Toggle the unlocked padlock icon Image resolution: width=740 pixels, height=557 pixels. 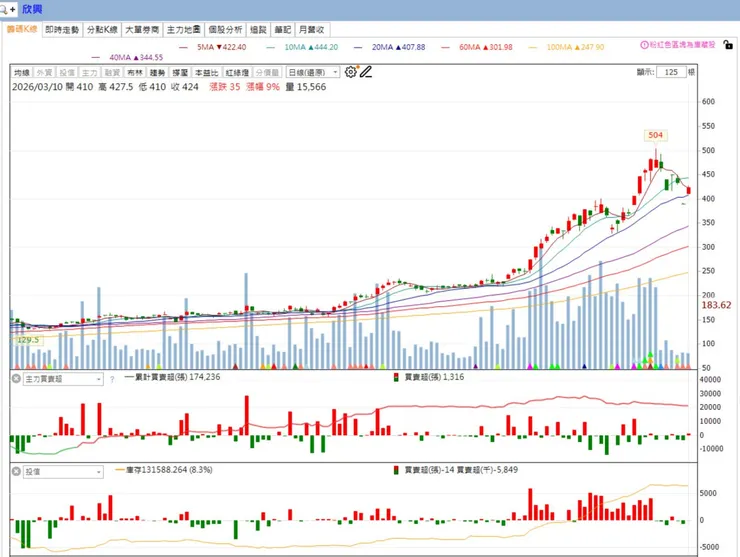pyautogui.click(x=728, y=45)
